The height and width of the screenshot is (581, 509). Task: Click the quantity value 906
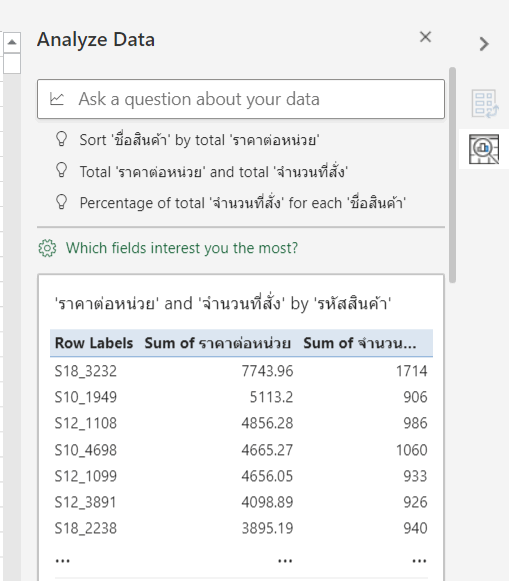pyautogui.click(x=415, y=397)
